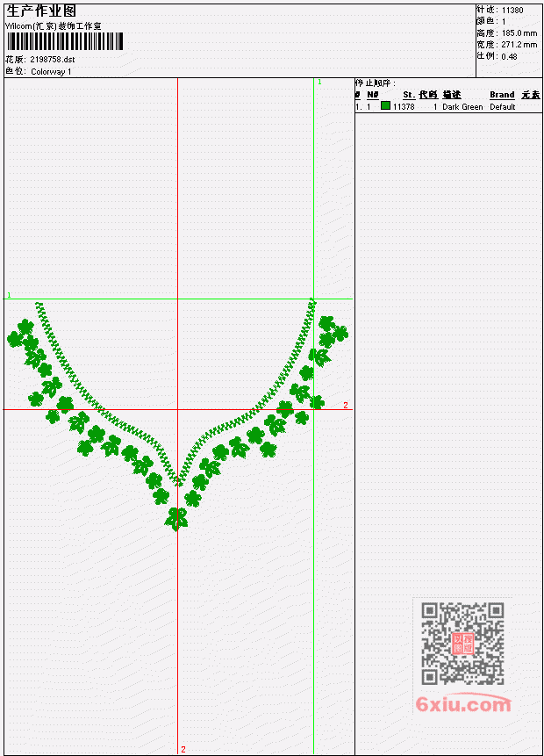This screenshot has height=756, width=544.
Task: Click the 'N#' column header
Action: (372, 95)
